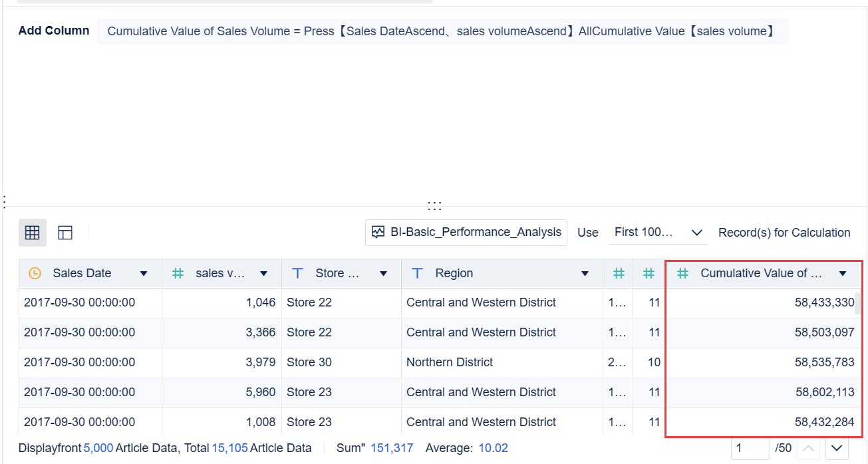Viewport: 868px width, 464px height.
Task: Select the grid table view icon
Action: tap(32, 232)
